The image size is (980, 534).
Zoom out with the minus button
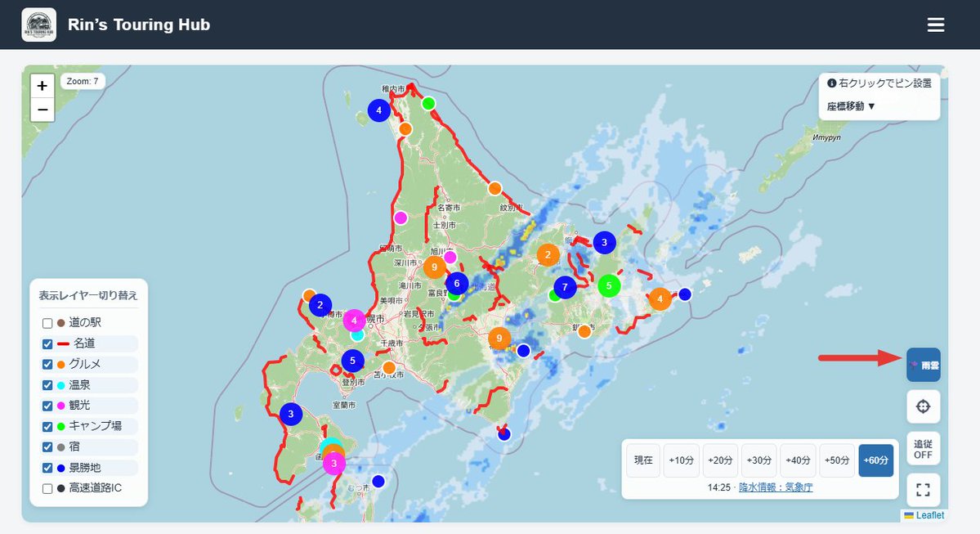click(42, 110)
